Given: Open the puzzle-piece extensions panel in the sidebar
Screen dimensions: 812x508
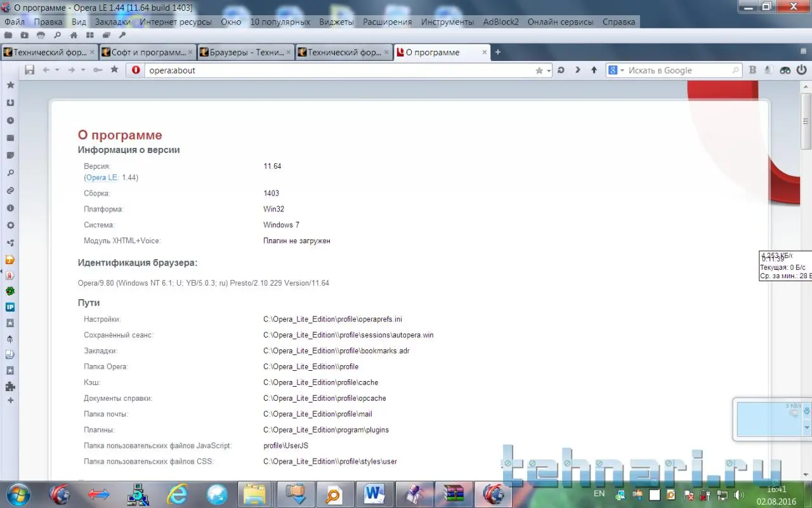Looking at the screenshot, I should 10,386.
